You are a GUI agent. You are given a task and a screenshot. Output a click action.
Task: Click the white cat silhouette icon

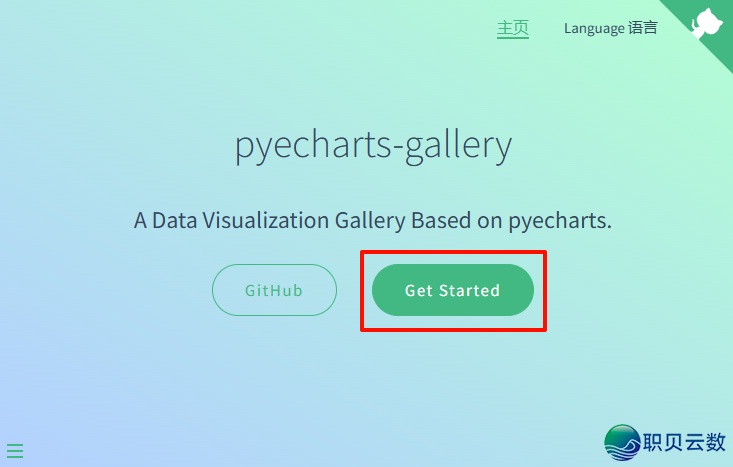706,24
